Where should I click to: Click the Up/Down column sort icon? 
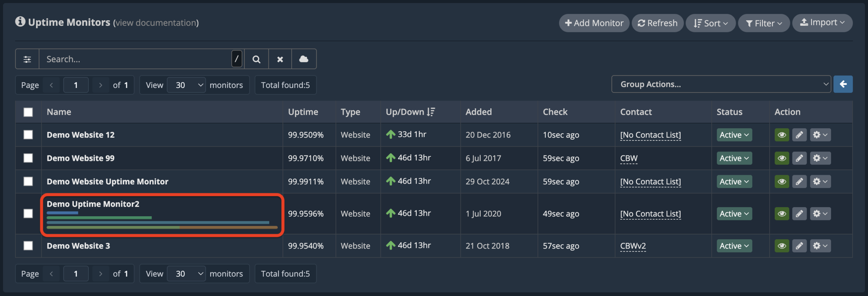pos(431,112)
